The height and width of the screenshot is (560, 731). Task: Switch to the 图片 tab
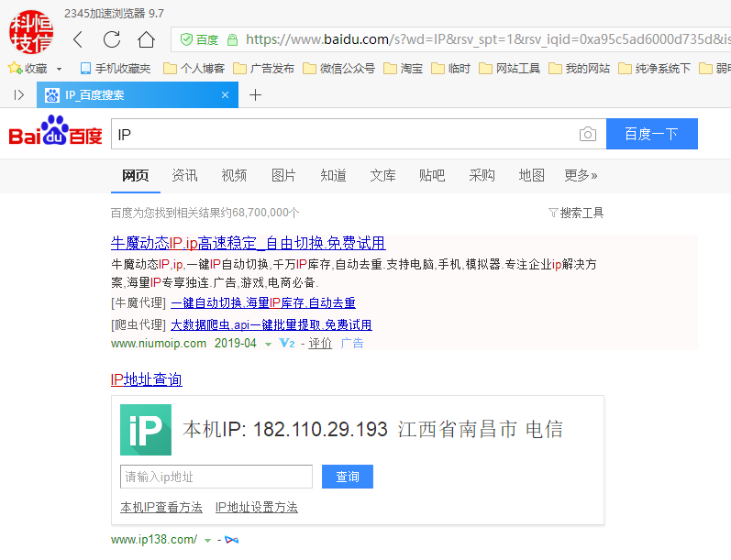[x=283, y=176]
